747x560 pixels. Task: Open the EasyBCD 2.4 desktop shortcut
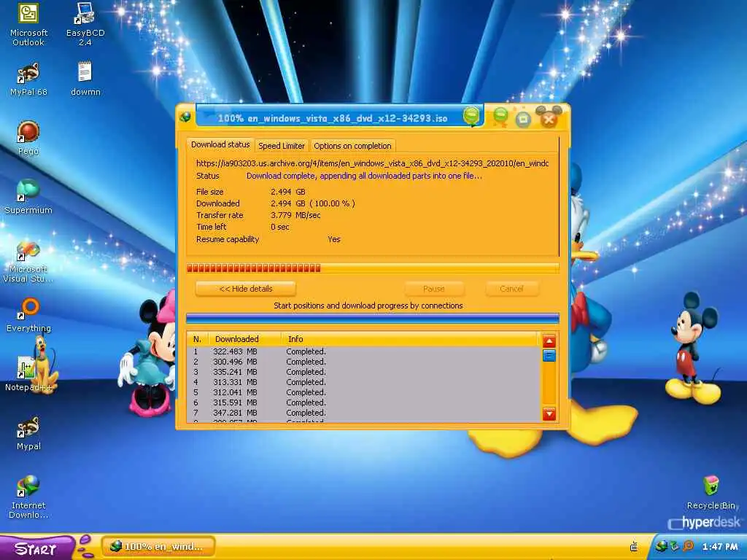pyautogui.click(x=85, y=24)
